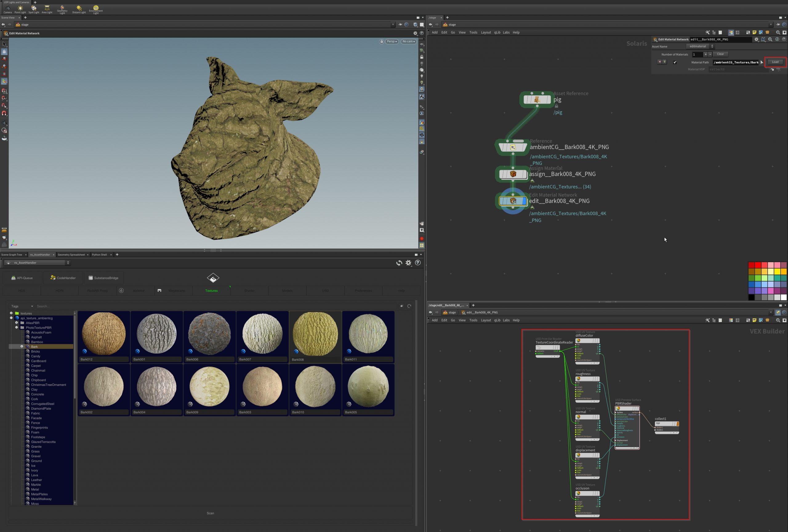
Task: Open the Persp viewport dropdown
Action: point(392,41)
